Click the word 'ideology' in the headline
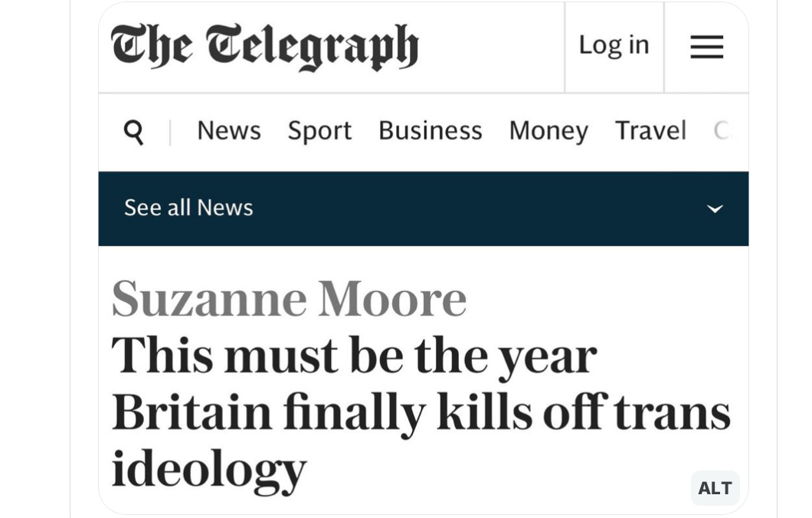 click(209, 468)
